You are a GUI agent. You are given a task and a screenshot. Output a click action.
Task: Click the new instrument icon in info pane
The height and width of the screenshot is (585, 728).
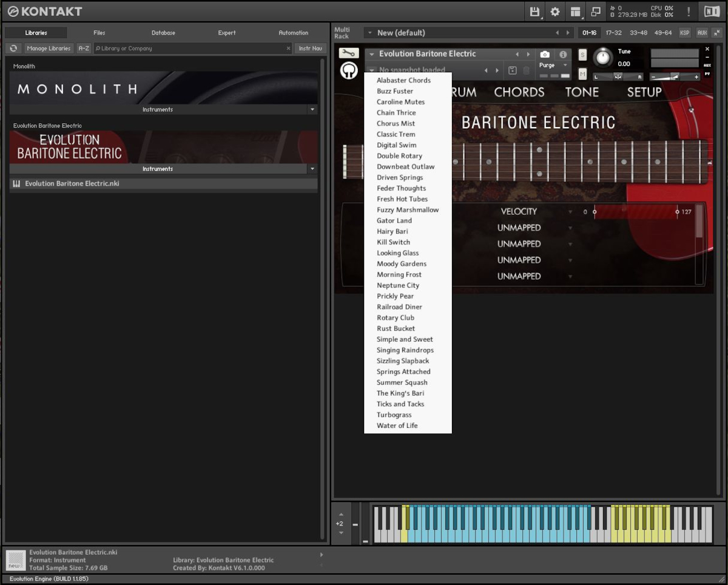pyautogui.click(x=15, y=560)
